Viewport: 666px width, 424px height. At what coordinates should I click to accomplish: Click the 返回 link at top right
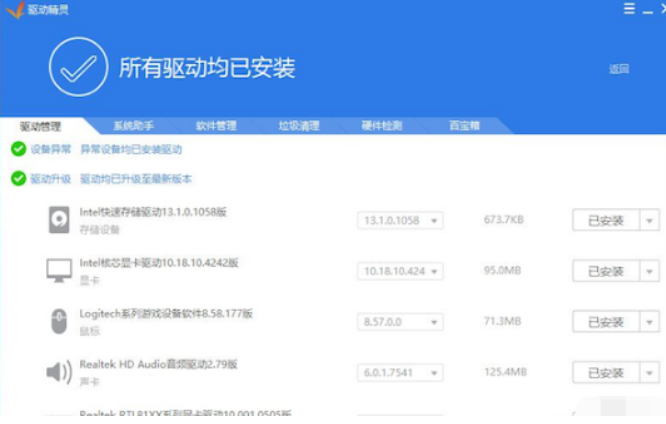tap(619, 69)
